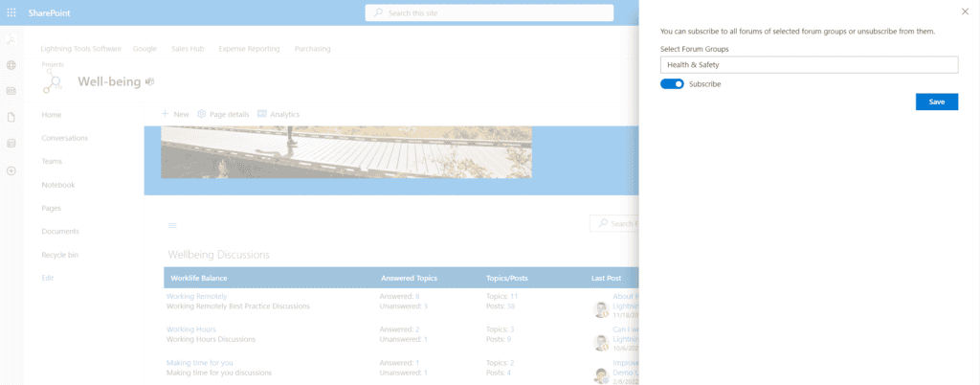Screen dimensions: 980x385
Task: Click the globe icon in left rail
Action: [x=11, y=65]
